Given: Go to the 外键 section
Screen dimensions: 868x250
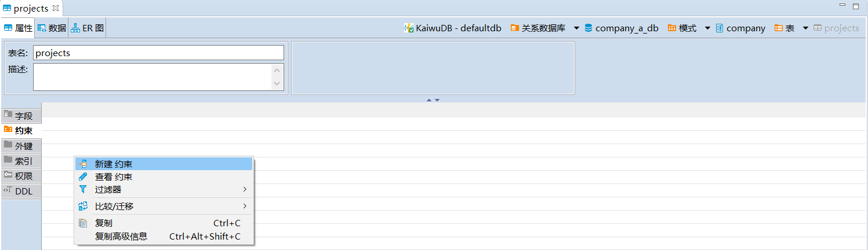Looking at the screenshot, I should 21,146.
